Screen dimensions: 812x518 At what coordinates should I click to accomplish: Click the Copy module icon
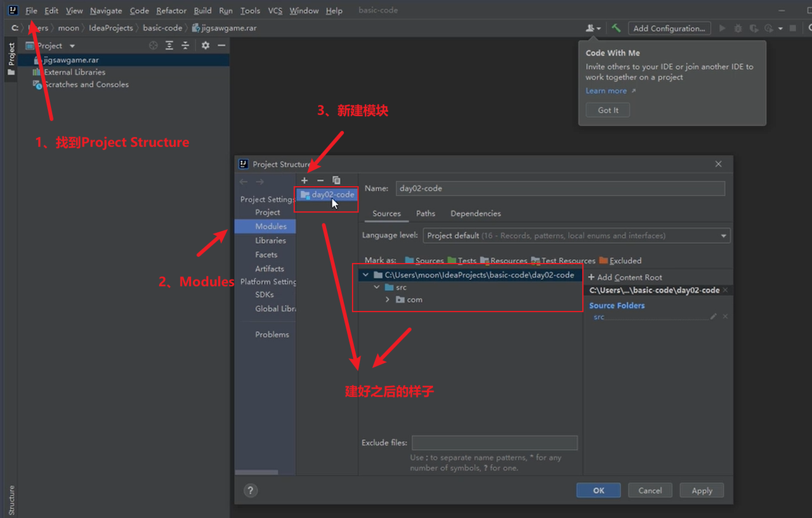click(x=336, y=181)
